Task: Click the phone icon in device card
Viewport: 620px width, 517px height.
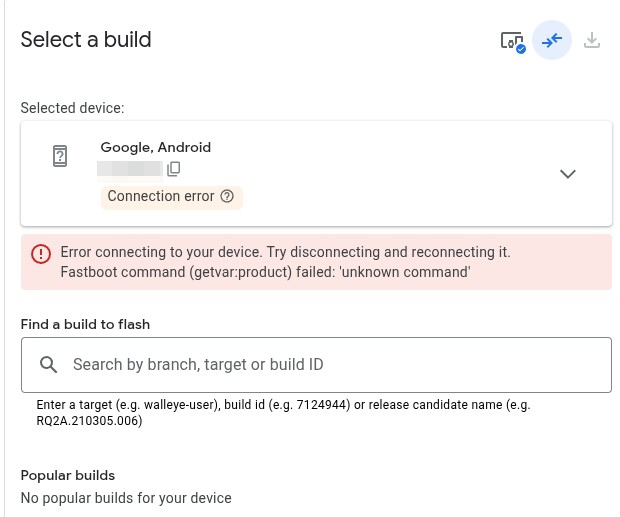Action: tap(60, 156)
